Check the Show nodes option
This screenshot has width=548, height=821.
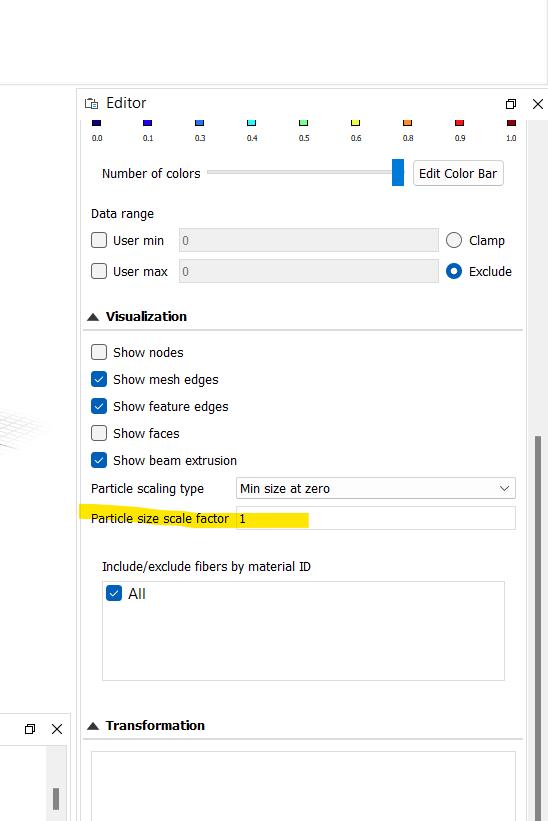point(99,352)
